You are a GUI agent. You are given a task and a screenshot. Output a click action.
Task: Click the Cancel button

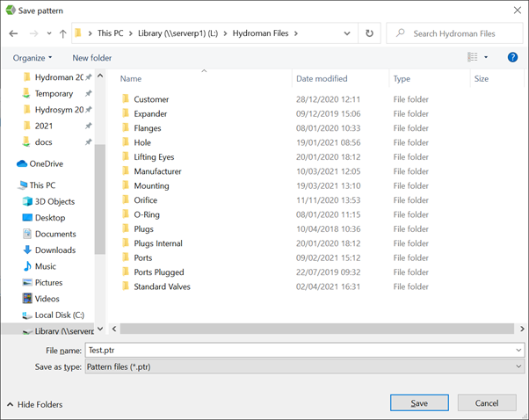[x=487, y=402]
